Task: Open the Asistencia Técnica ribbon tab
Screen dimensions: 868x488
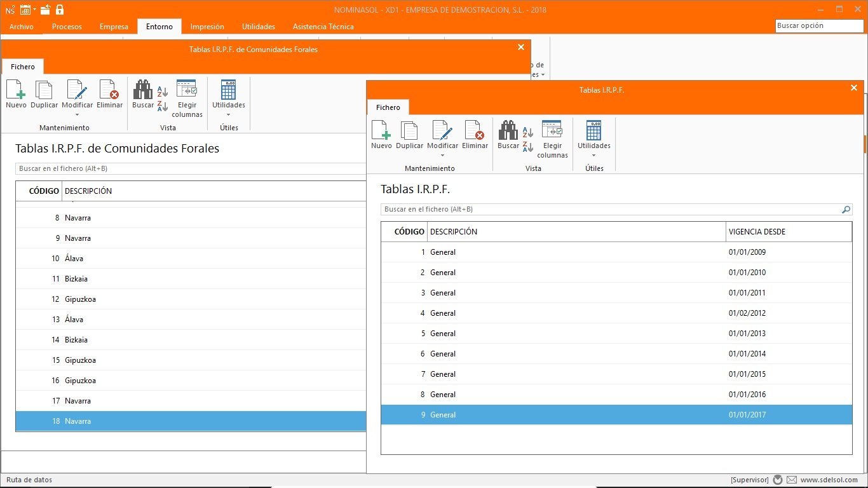Action: click(x=323, y=27)
